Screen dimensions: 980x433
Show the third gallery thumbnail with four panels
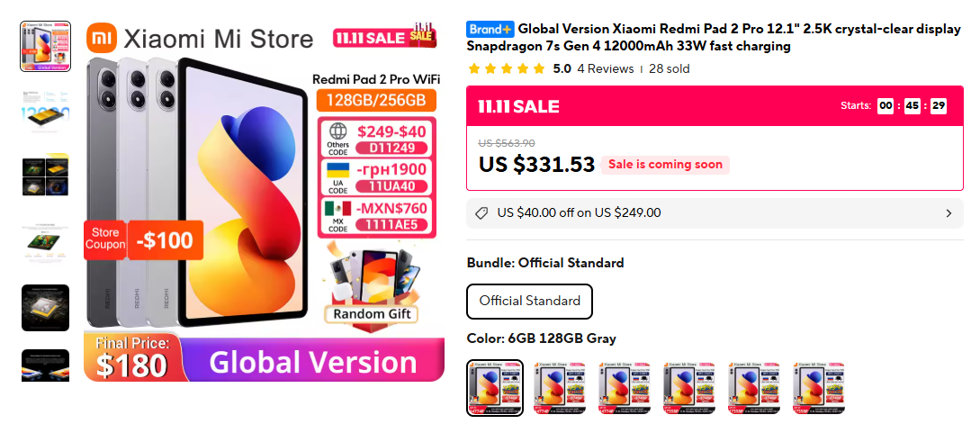pyautogui.click(x=46, y=176)
